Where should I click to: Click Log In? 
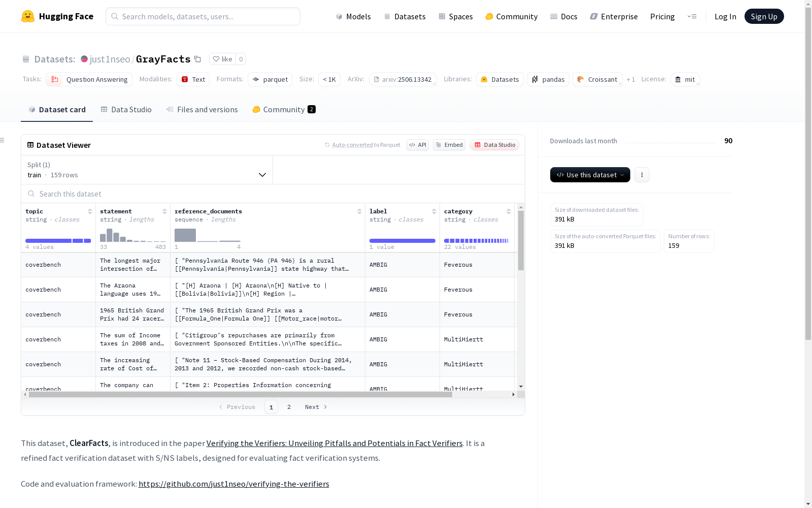(x=725, y=16)
